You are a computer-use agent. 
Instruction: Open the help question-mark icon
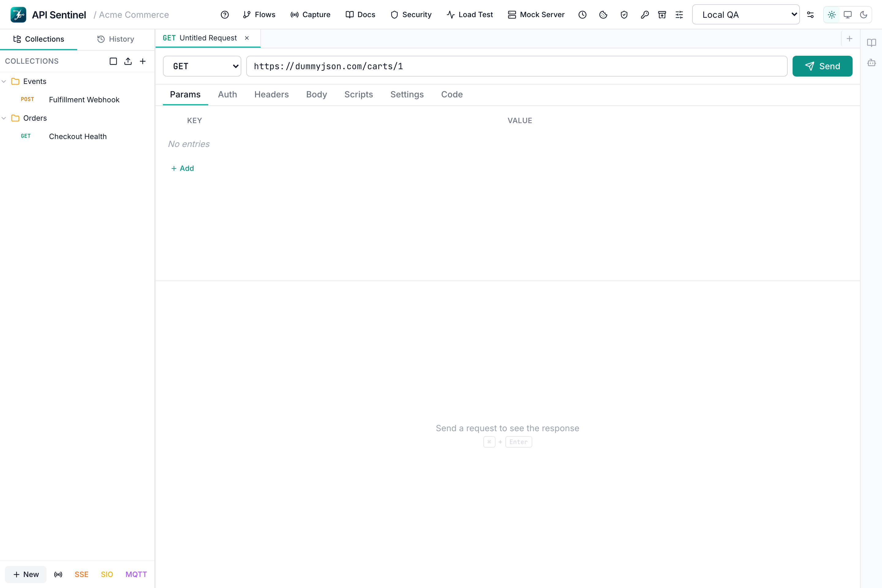(224, 15)
